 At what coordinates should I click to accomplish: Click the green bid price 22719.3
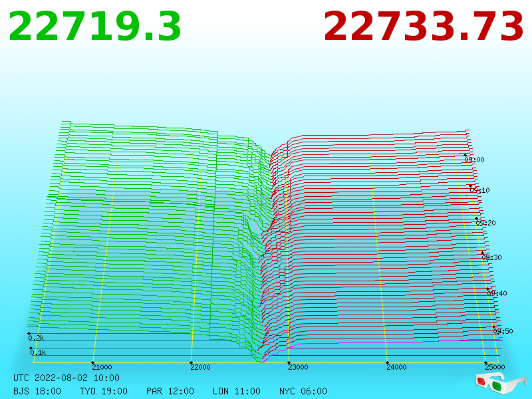tap(95, 27)
